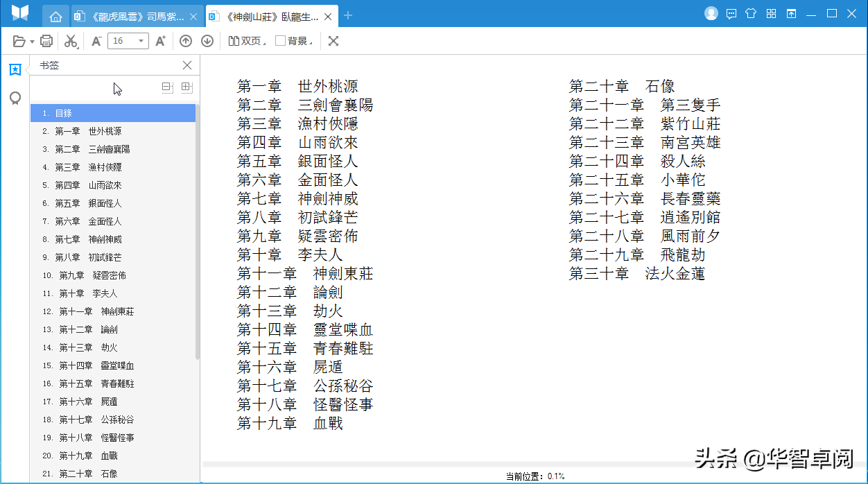Select the bookmarks star sidebar icon

coord(15,69)
